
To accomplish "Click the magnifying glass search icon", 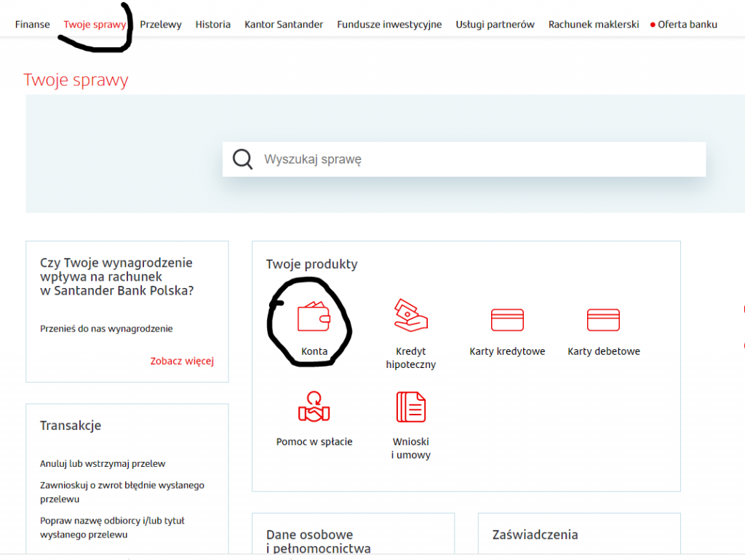I will click(x=242, y=159).
